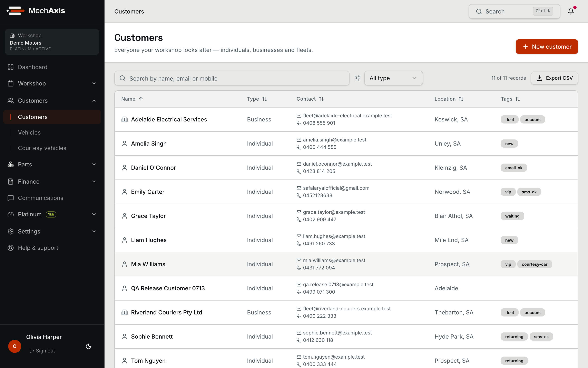Viewport: 588px width, 368px height.
Task: Open QA Release Customer 0713 record
Action: pos(168,288)
